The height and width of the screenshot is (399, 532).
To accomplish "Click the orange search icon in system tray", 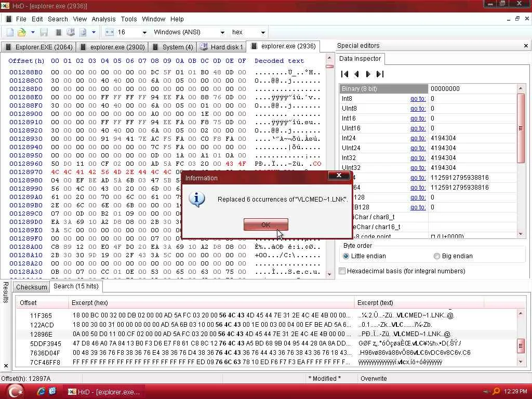I will pyautogui.click(x=496, y=392).
